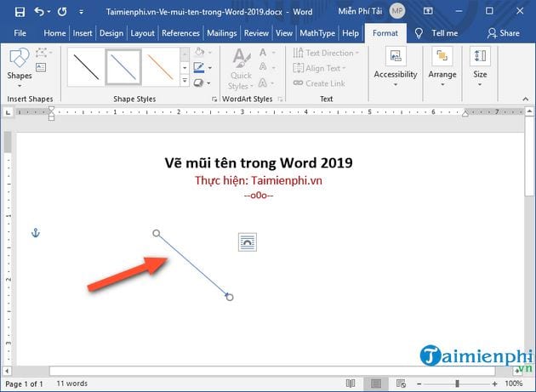Click the tab selector at ruler corner

pyautogui.click(x=8, y=111)
